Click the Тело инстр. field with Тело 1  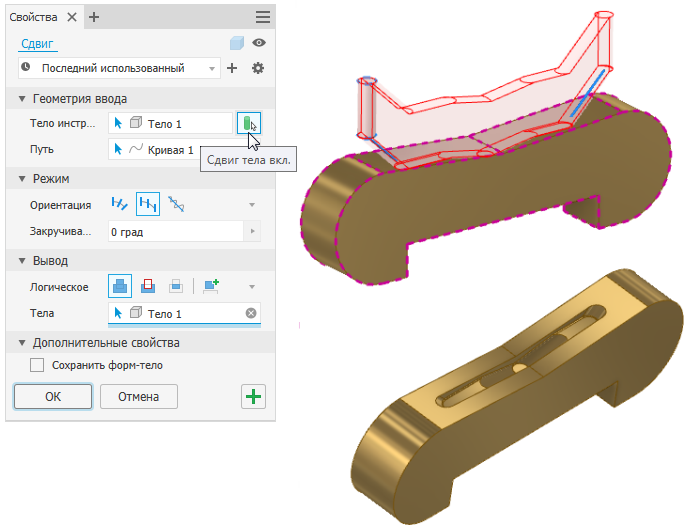click(170, 123)
